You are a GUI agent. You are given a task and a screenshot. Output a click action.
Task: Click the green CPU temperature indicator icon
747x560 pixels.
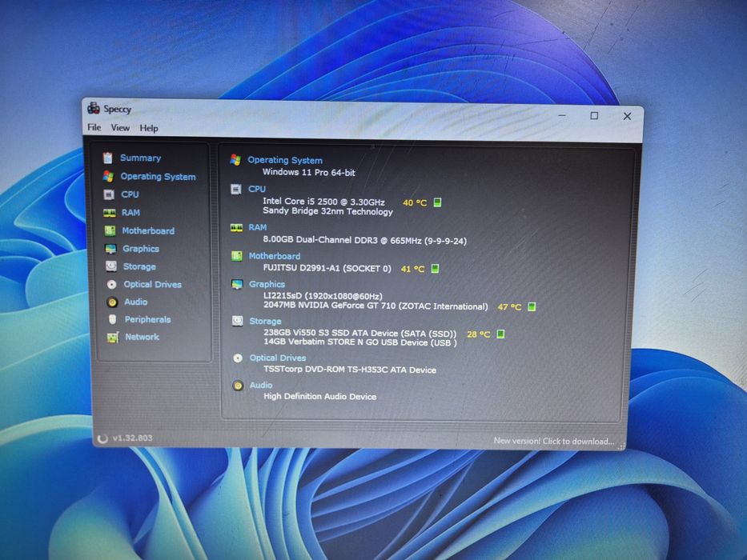click(x=437, y=202)
